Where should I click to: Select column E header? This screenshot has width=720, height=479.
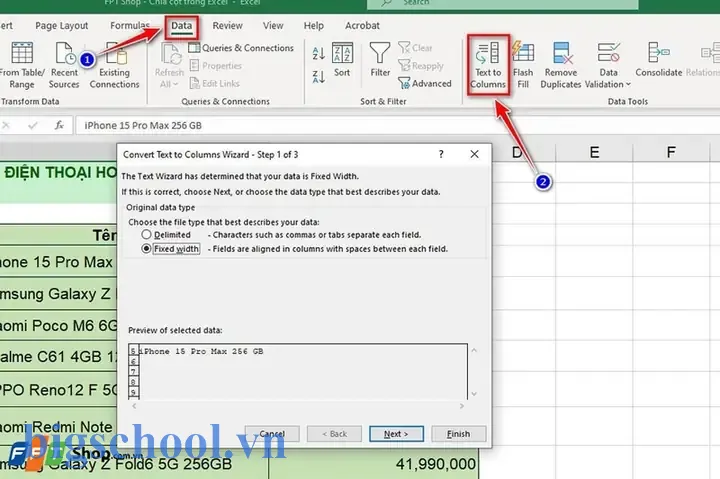[594, 152]
